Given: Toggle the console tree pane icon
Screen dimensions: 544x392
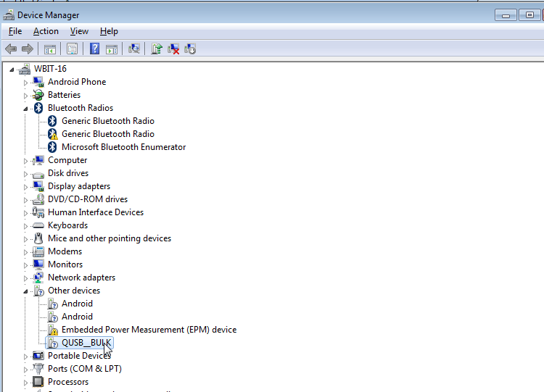Looking at the screenshot, I should [50, 49].
